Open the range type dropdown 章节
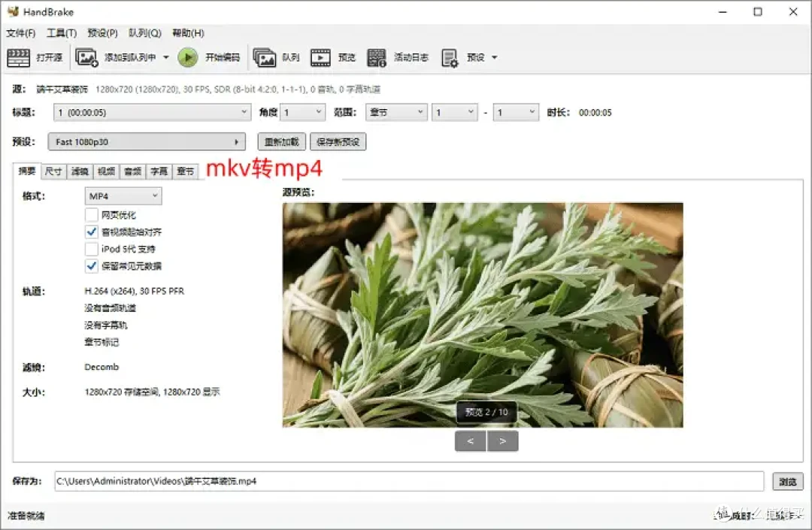The height and width of the screenshot is (530, 812). pos(396,112)
